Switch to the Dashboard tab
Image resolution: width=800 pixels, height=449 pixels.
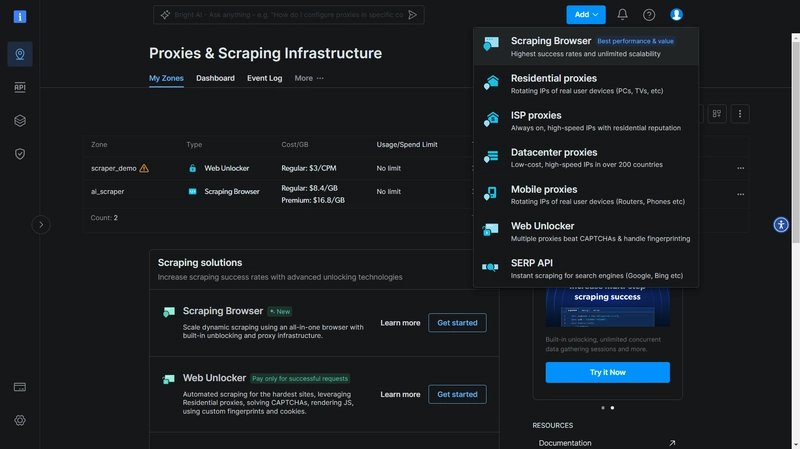point(215,78)
